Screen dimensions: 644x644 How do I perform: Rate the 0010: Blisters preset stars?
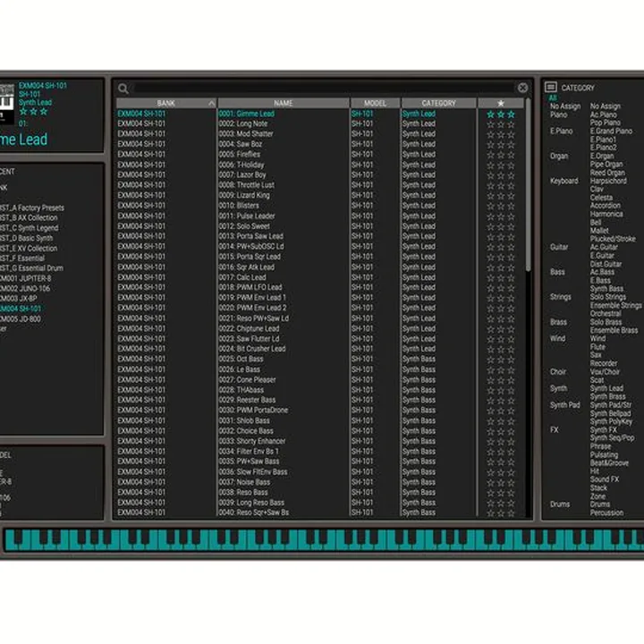[x=501, y=206]
